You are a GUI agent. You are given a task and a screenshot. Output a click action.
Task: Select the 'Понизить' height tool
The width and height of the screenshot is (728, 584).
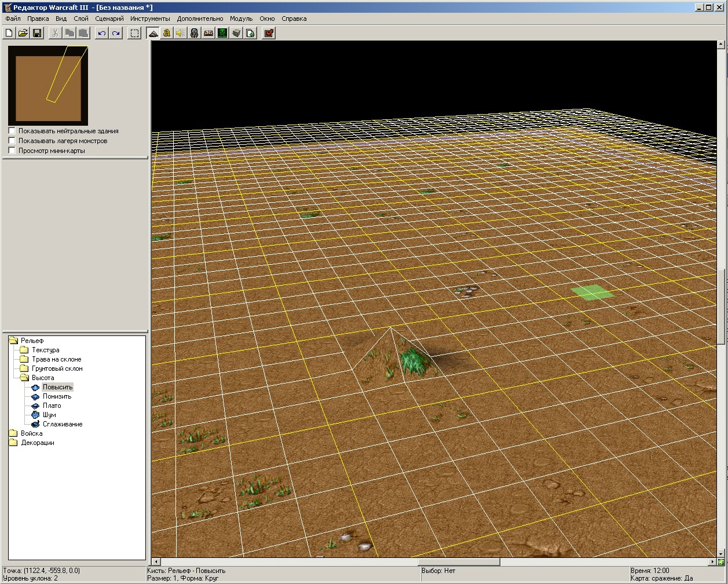point(57,396)
